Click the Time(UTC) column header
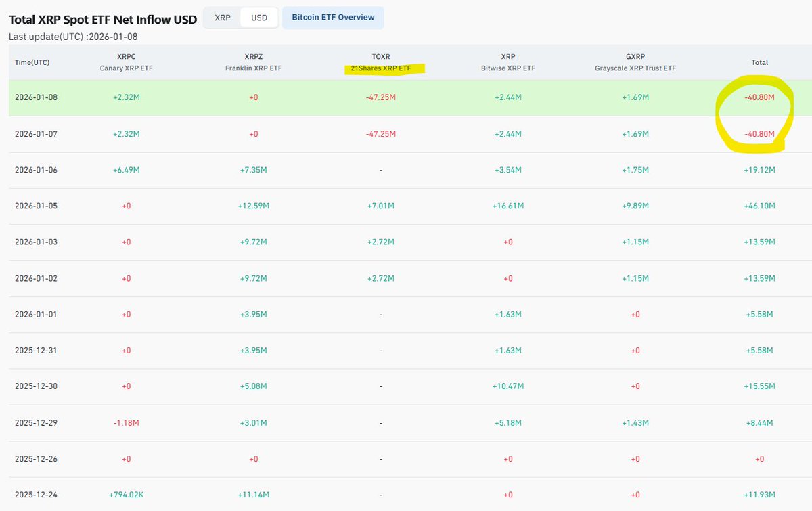 32,62
